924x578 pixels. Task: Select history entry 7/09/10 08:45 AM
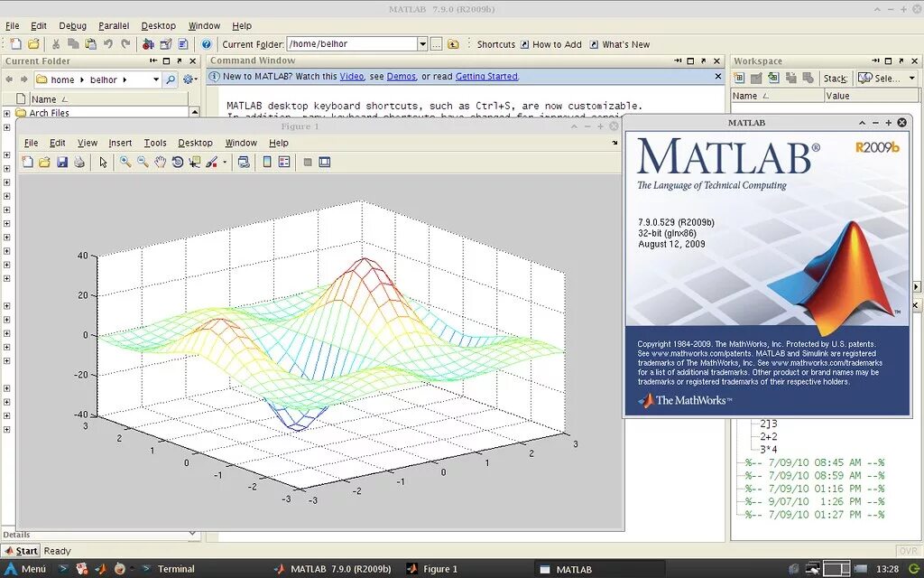coord(815,462)
